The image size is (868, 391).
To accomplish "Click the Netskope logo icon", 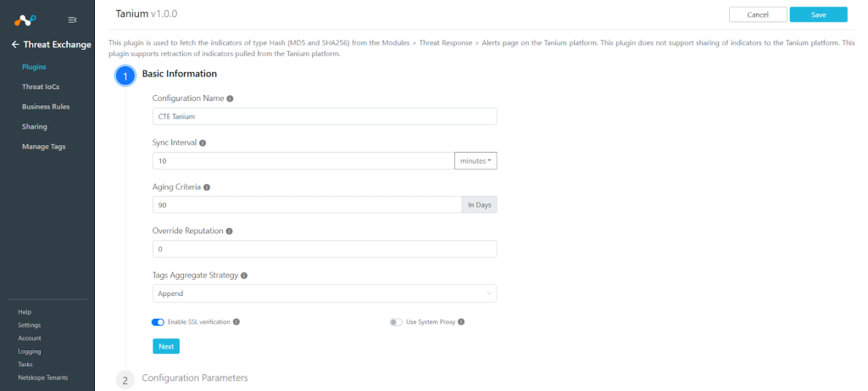I will 25,20.
